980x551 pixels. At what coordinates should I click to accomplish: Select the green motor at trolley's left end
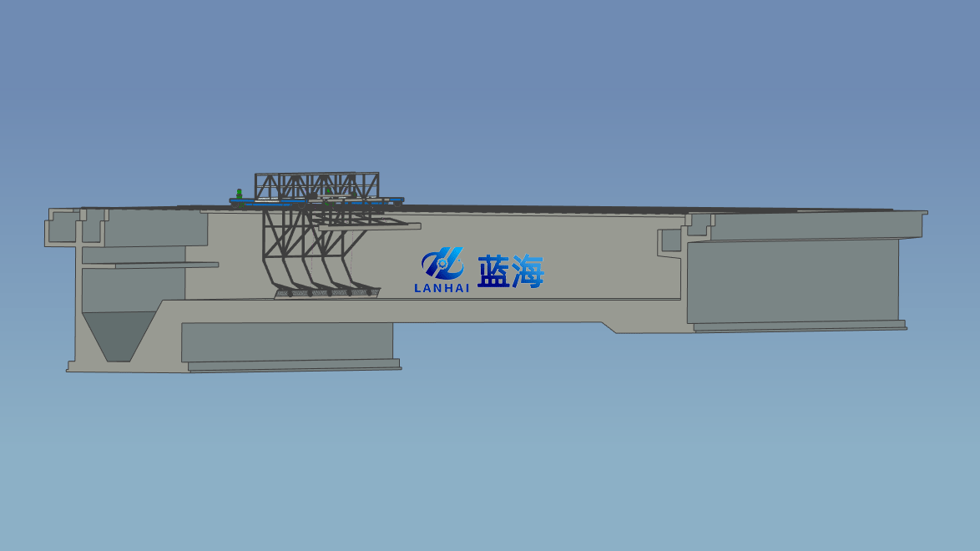[240, 194]
